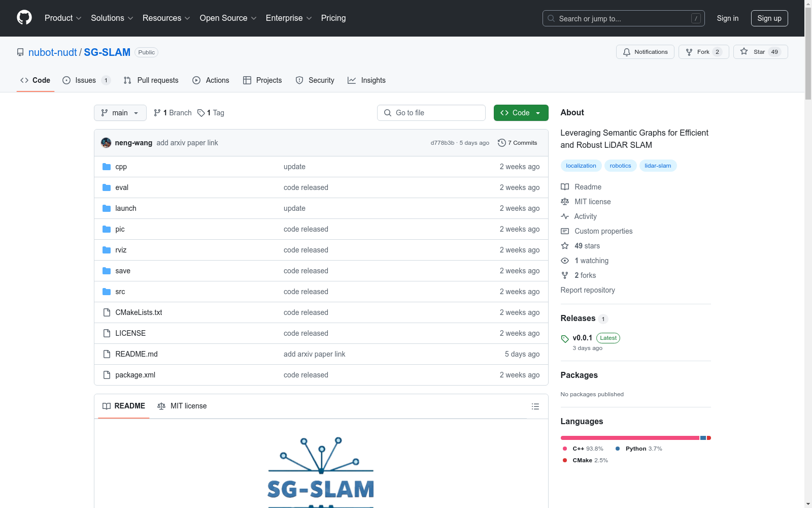The width and height of the screenshot is (812, 508).
Task: Click the LICENSE file icon
Action: tap(107, 333)
